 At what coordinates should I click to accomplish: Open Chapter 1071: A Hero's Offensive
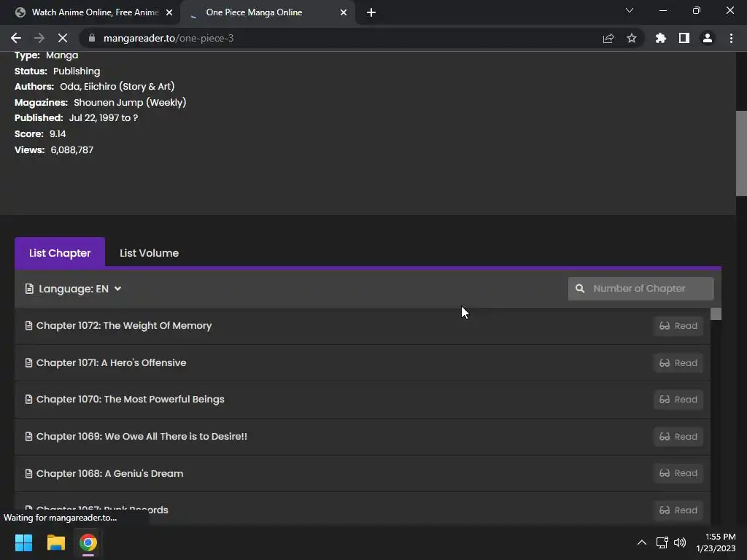tap(111, 363)
